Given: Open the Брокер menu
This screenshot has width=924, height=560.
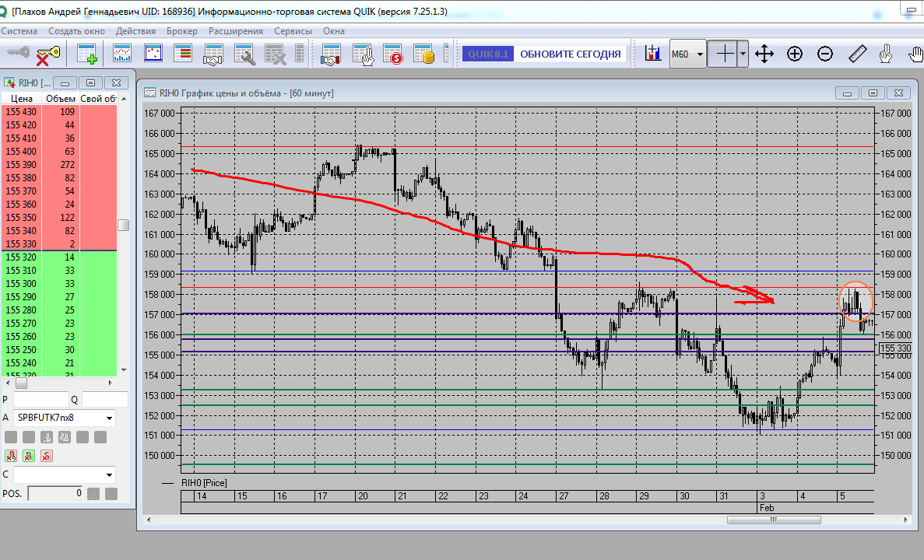Looking at the screenshot, I should click(x=181, y=31).
